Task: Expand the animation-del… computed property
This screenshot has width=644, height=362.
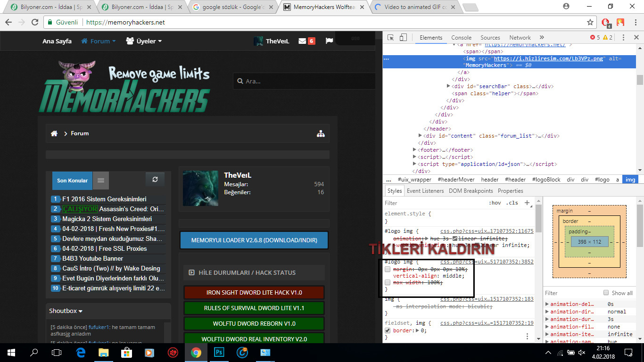Action: click(x=547, y=304)
